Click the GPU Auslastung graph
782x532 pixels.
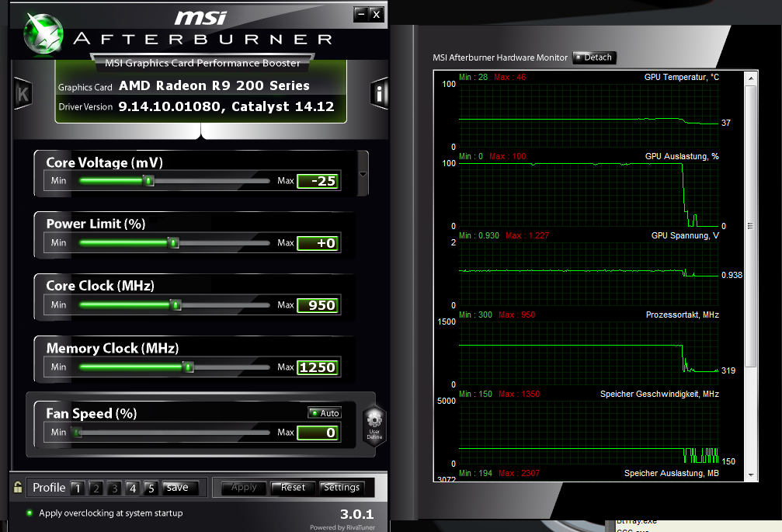[589, 194]
